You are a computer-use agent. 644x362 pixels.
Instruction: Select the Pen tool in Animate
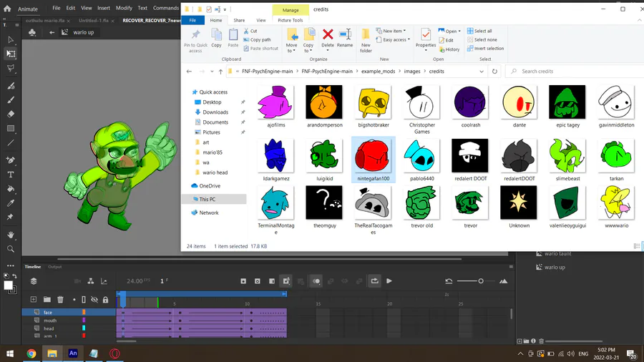coord(11,160)
